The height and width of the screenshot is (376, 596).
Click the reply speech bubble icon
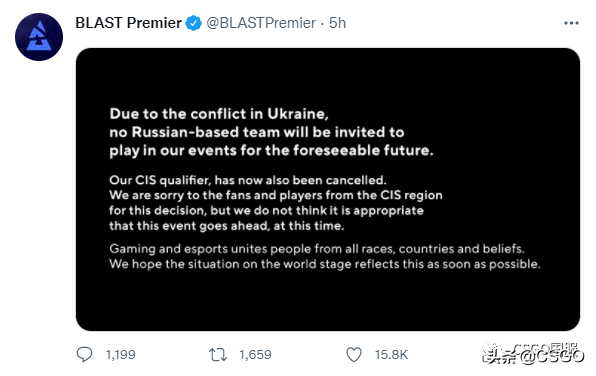(84, 354)
